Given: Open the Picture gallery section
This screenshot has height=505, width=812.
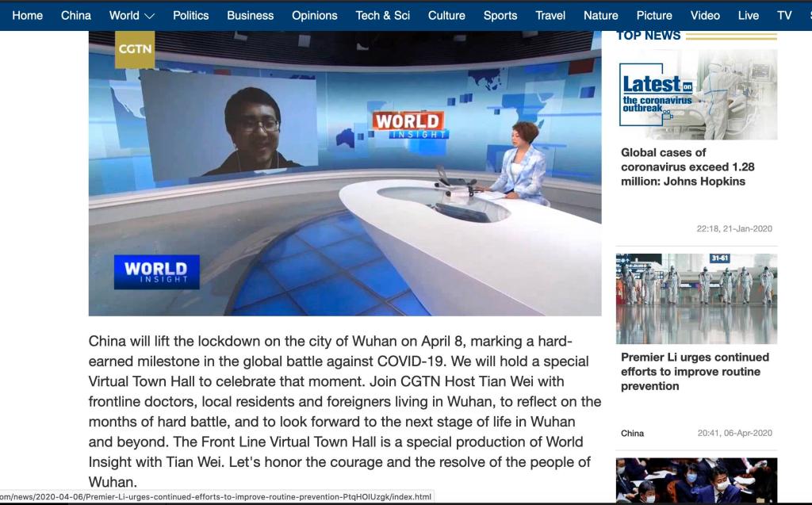Looking at the screenshot, I should pos(654,15).
